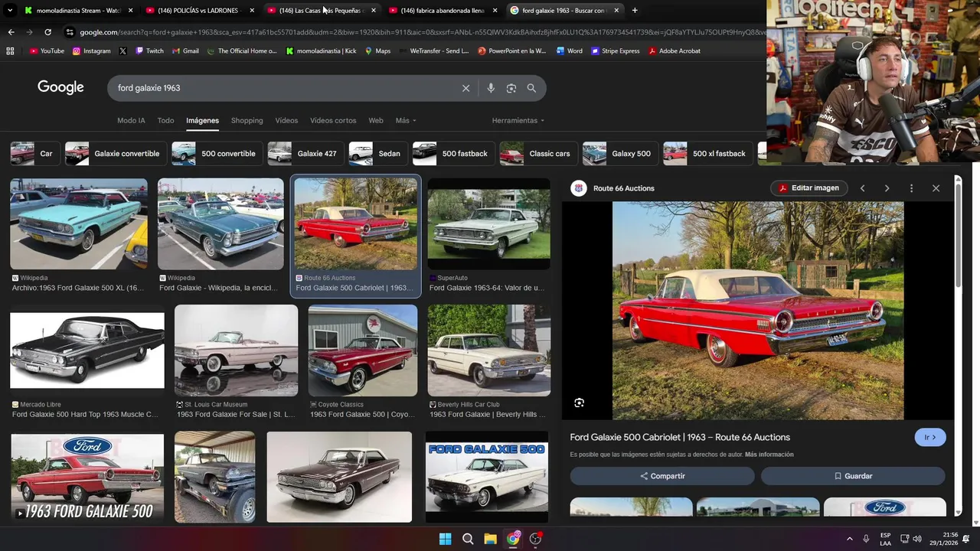Viewport: 980px width, 551px height.
Task: Open three-dot options in preview panel
Action: [x=911, y=188]
